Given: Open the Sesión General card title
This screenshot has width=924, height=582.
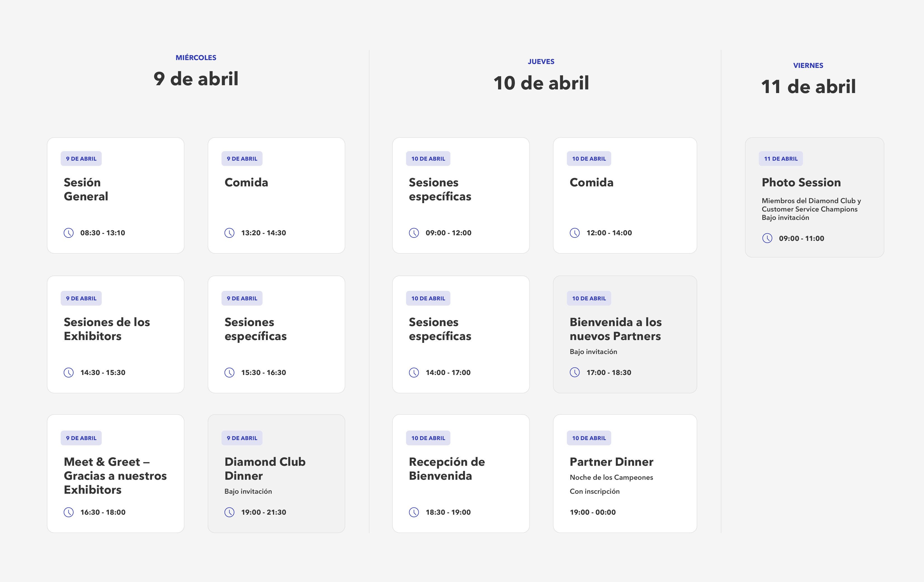Looking at the screenshot, I should (x=86, y=189).
